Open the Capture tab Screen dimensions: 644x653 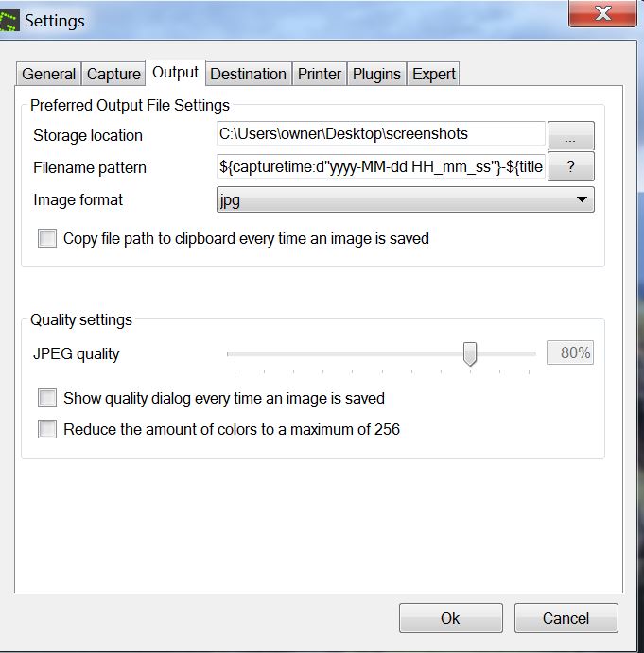[113, 74]
